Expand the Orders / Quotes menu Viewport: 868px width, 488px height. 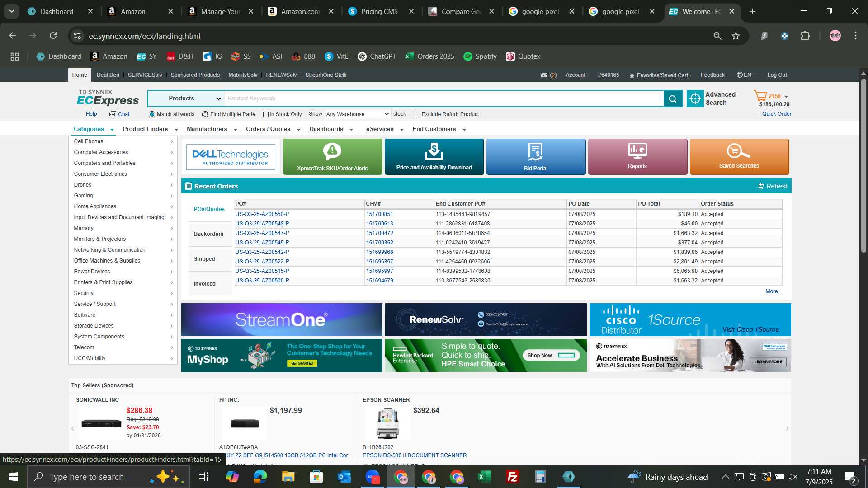click(x=273, y=129)
